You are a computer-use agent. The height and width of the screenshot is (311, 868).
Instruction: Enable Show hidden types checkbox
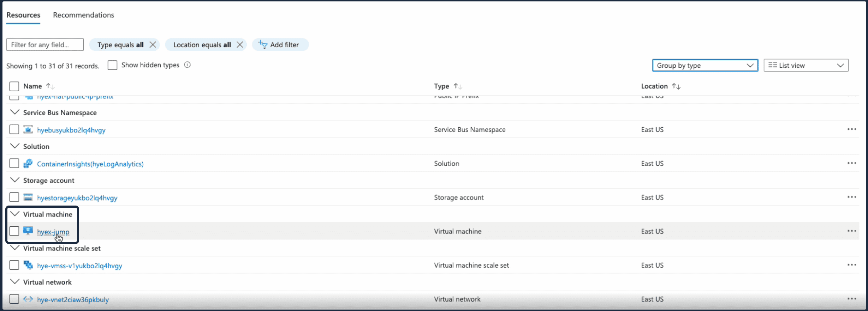112,65
